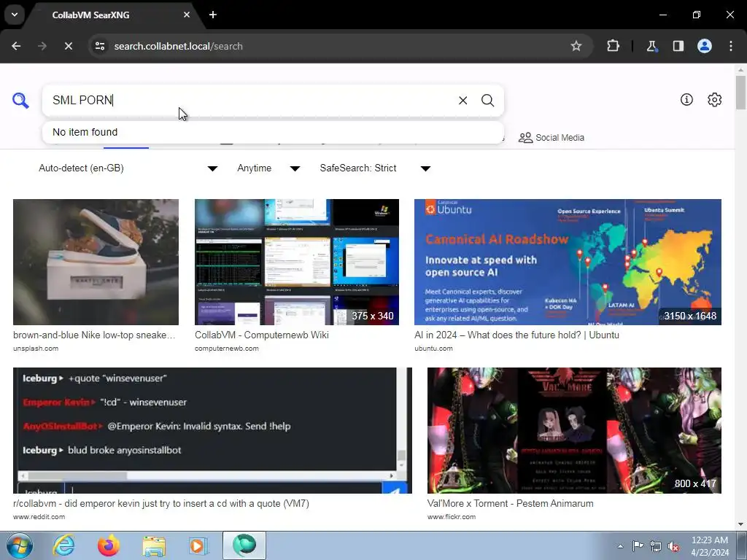Bookmark this page with star
Viewport: 747px width, 560px height.
coord(576,46)
